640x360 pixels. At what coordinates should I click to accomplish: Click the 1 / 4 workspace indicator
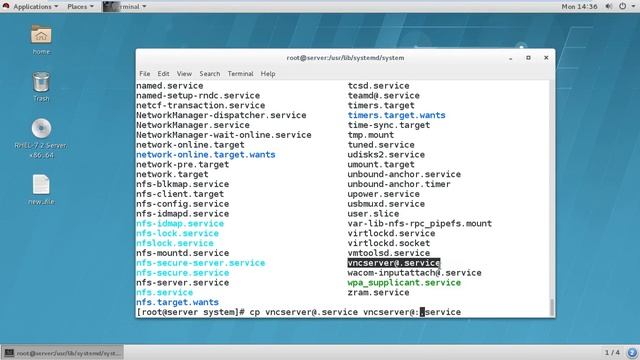pos(612,352)
